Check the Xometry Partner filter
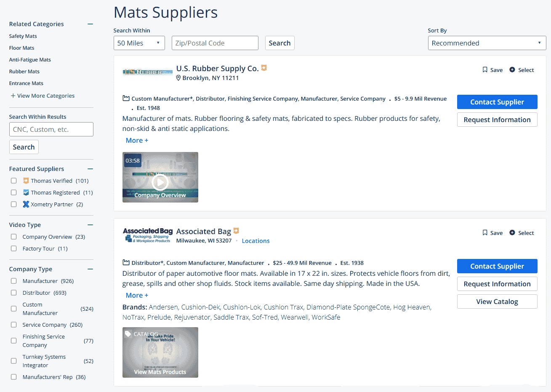This screenshot has height=392, width=551. (14, 204)
